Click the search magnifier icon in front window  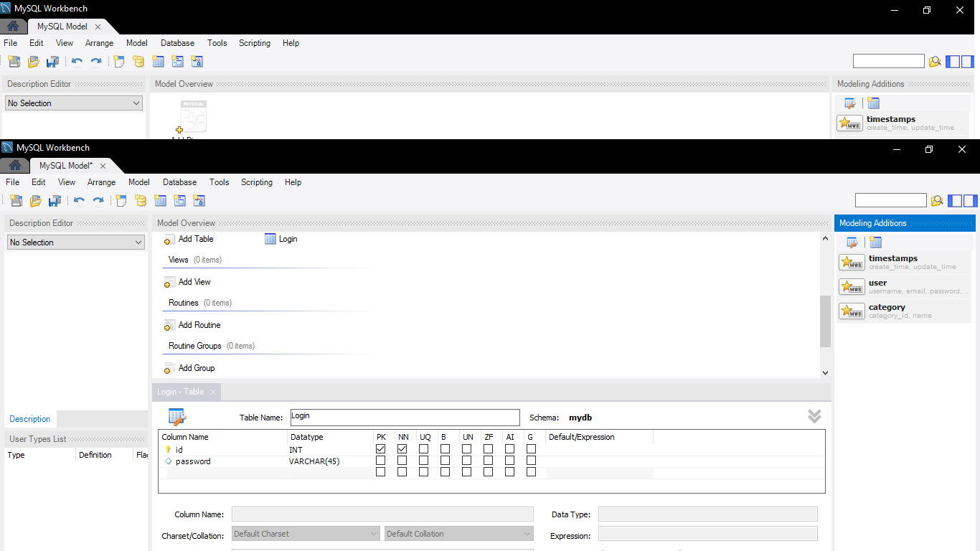(936, 201)
